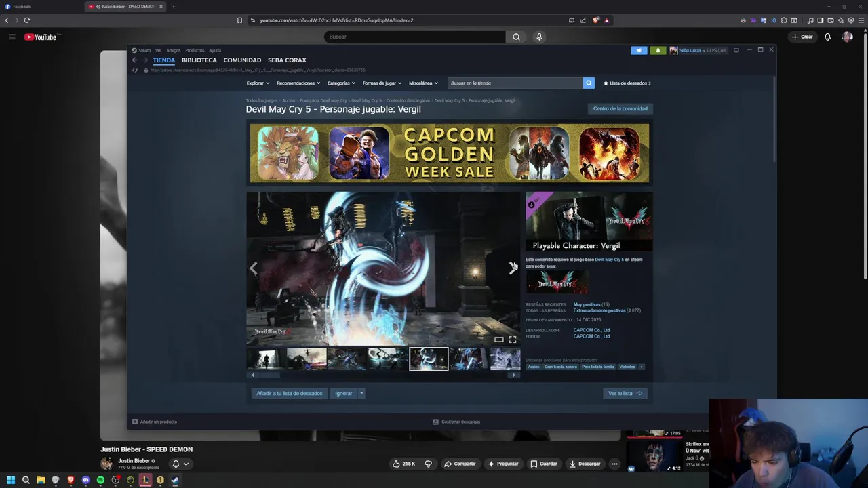Show the next screenshot in the carousel

(x=513, y=268)
